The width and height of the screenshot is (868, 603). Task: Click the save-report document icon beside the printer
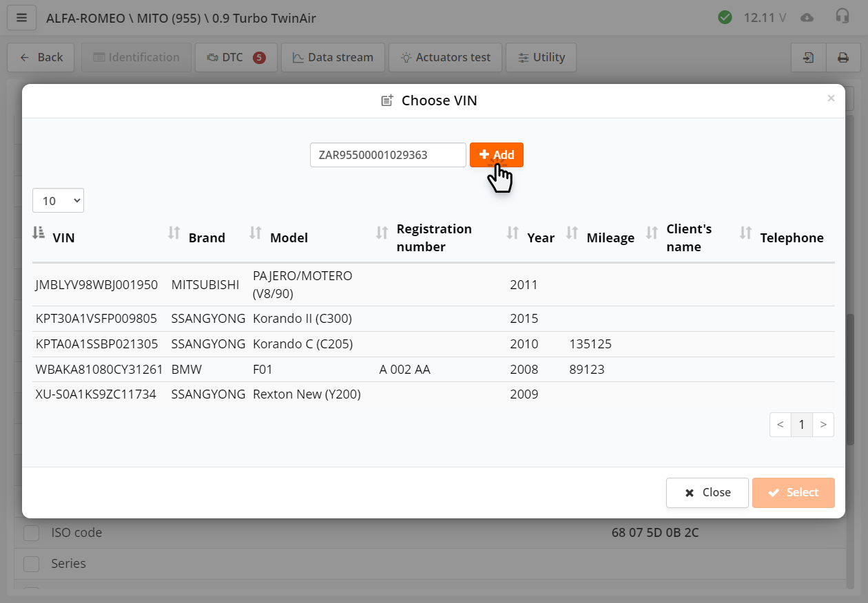[808, 58]
